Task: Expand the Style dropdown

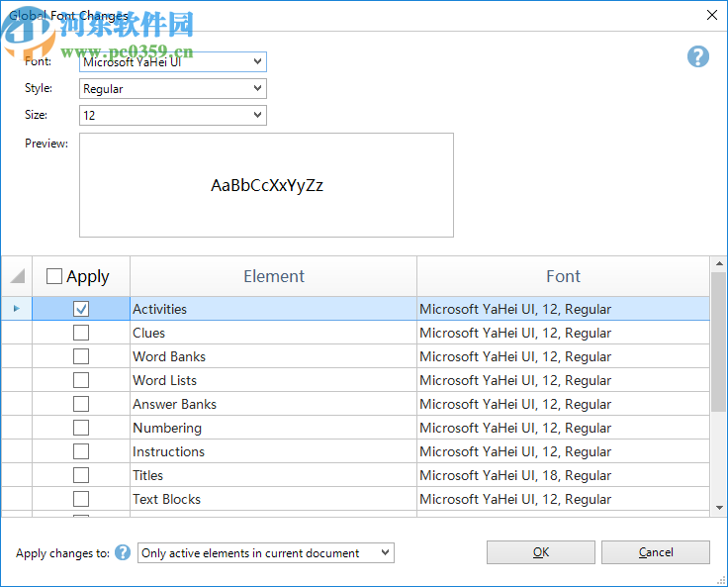Action: [x=173, y=89]
